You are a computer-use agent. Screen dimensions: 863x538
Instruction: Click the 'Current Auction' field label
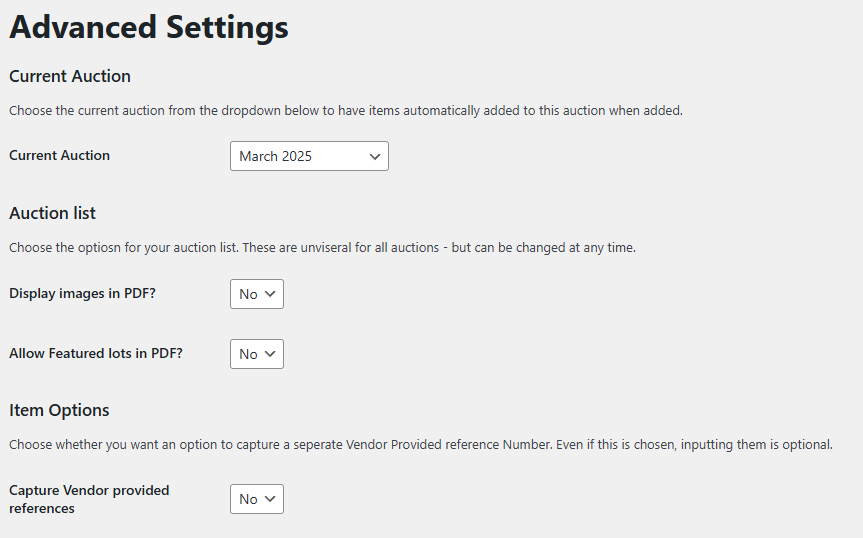pyautogui.click(x=59, y=156)
